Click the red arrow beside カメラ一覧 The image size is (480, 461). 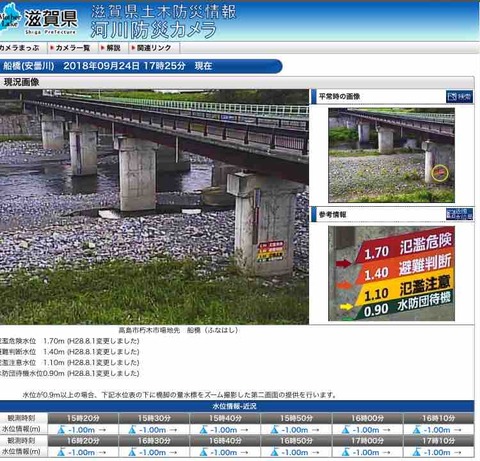point(52,48)
